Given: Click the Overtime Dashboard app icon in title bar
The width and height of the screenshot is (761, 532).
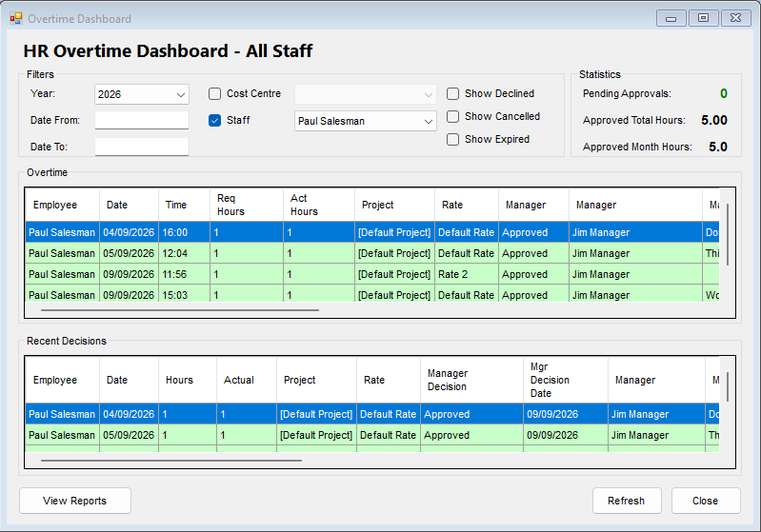Looking at the screenshot, I should (16, 18).
